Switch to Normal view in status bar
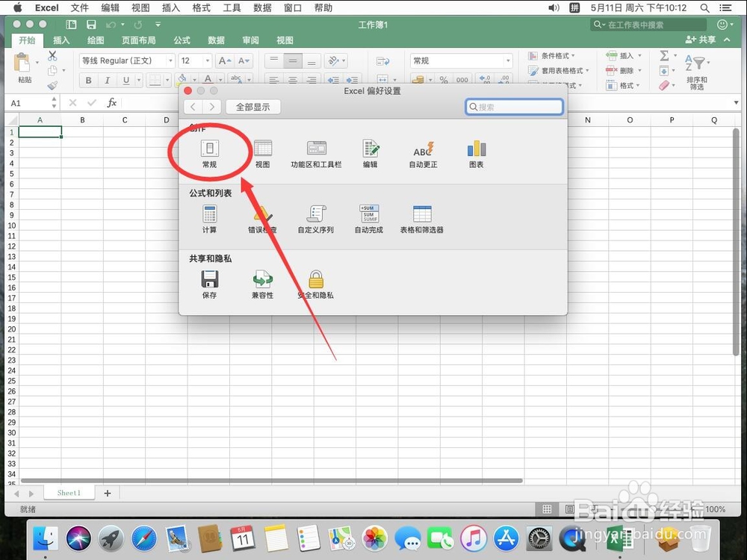The image size is (747, 560). tap(547, 509)
